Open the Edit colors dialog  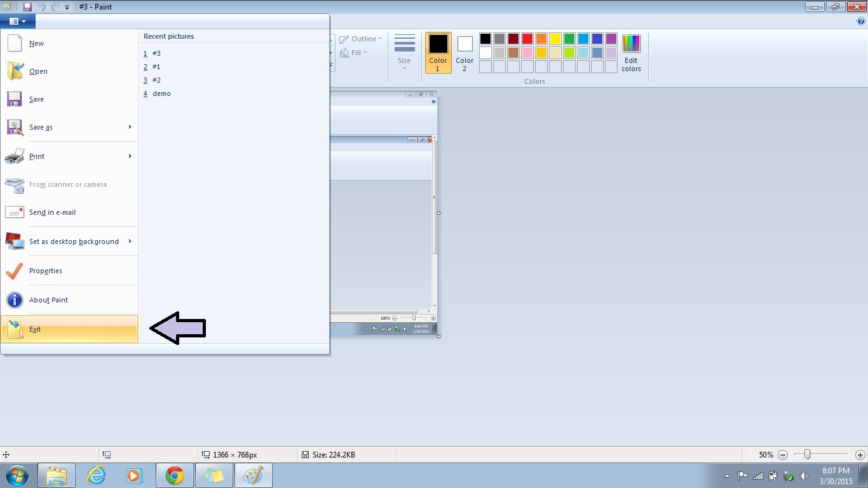click(x=631, y=53)
